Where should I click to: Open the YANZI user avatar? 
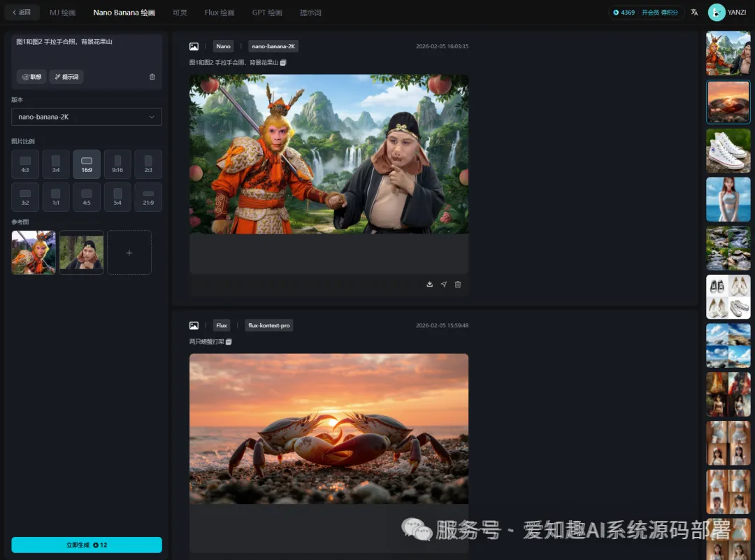point(717,12)
